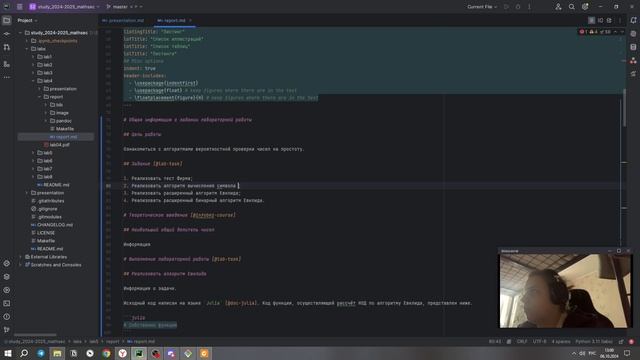Image resolution: width=640 pixels, height=360 pixels.
Task: Click CRLF line separator in status bar
Action: coord(522,341)
